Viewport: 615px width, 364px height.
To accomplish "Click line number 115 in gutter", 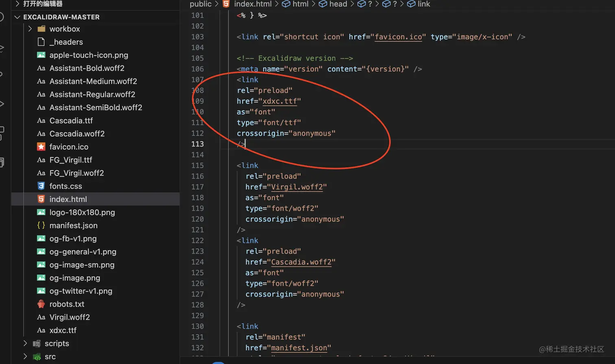I will tap(198, 165).
